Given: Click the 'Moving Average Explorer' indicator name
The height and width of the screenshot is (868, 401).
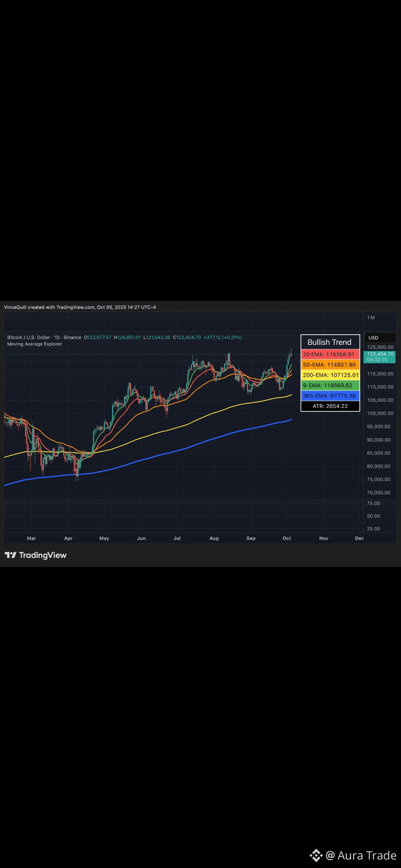Looking at the screenshot, I should [x=35, y=344].
